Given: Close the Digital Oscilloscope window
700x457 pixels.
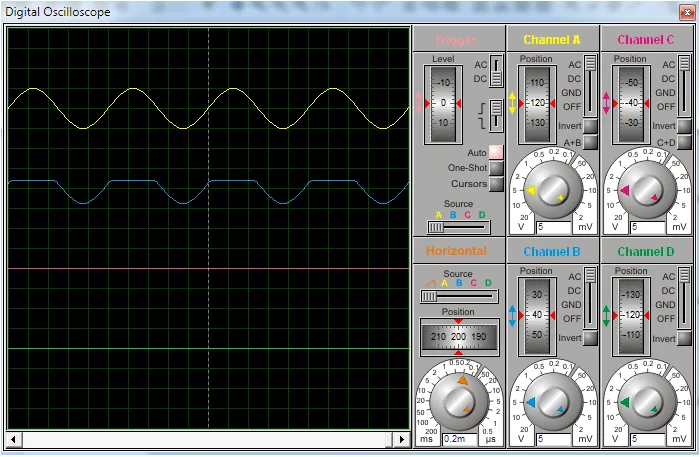Looking at the screenshot, I should (x=687, y=12).
